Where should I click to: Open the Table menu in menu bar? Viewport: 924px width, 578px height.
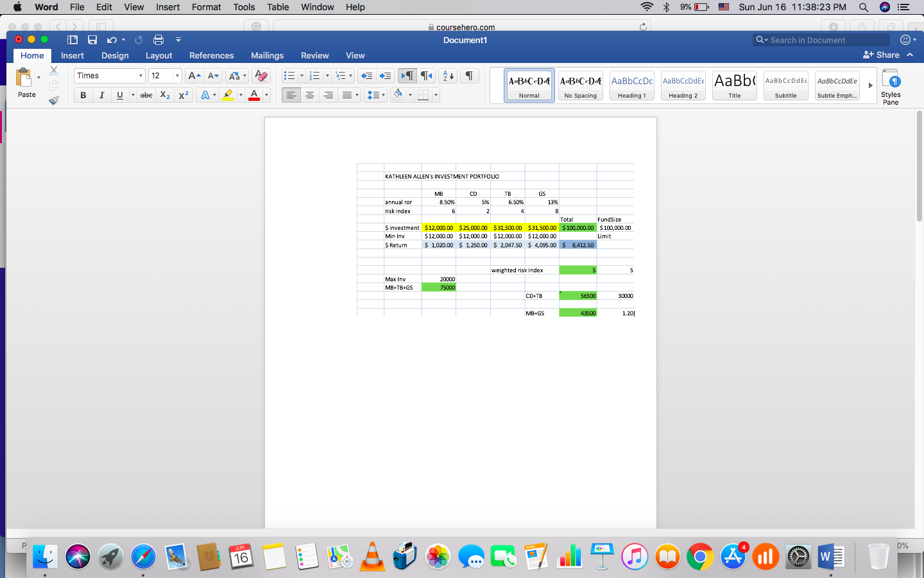(278, 7)
